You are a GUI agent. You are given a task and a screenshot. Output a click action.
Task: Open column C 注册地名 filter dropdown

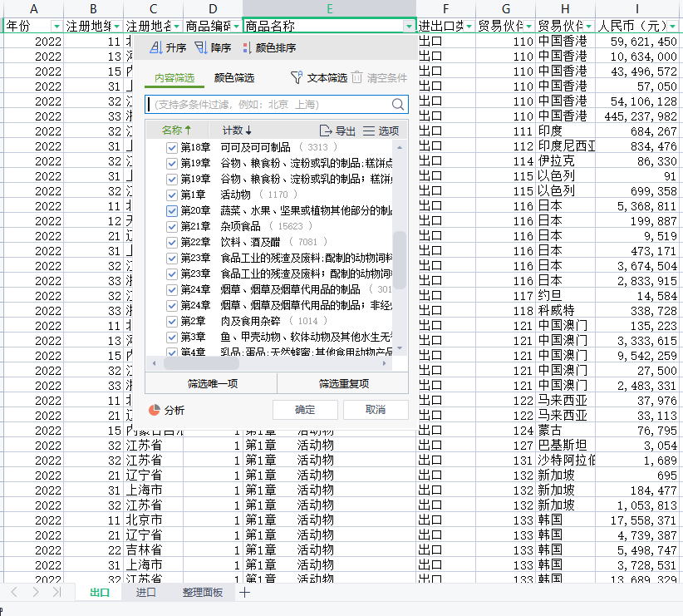pos(176,27)
